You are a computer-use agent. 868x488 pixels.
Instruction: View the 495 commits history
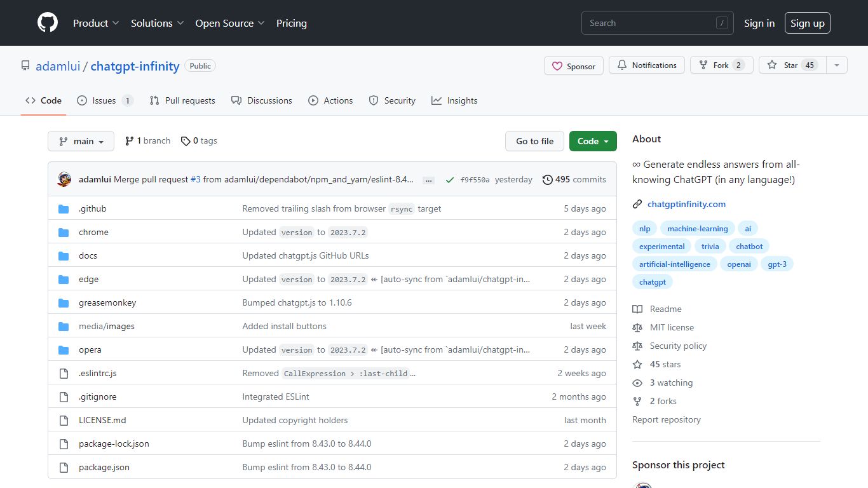[574, 179]
